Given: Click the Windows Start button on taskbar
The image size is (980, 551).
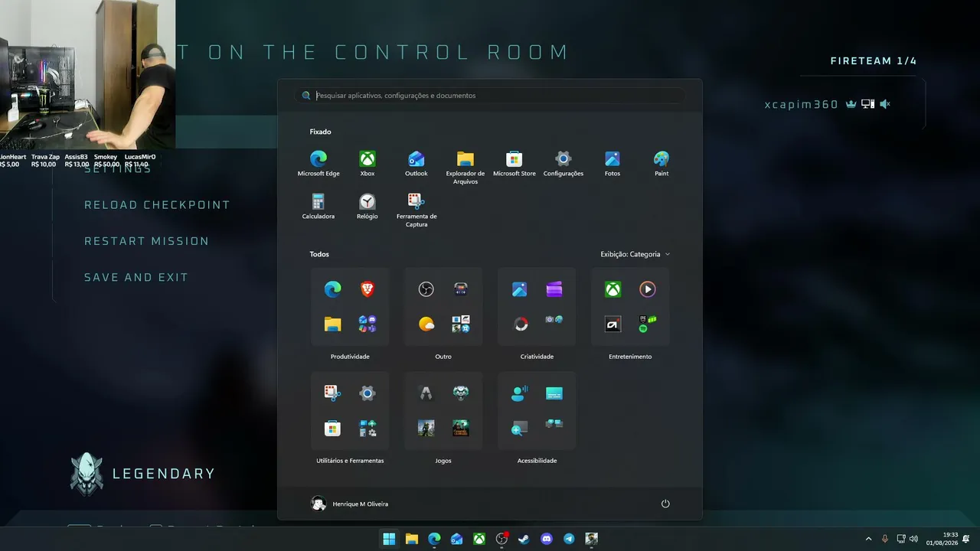Looking at the screenshot, I should (x=389, y=539).
